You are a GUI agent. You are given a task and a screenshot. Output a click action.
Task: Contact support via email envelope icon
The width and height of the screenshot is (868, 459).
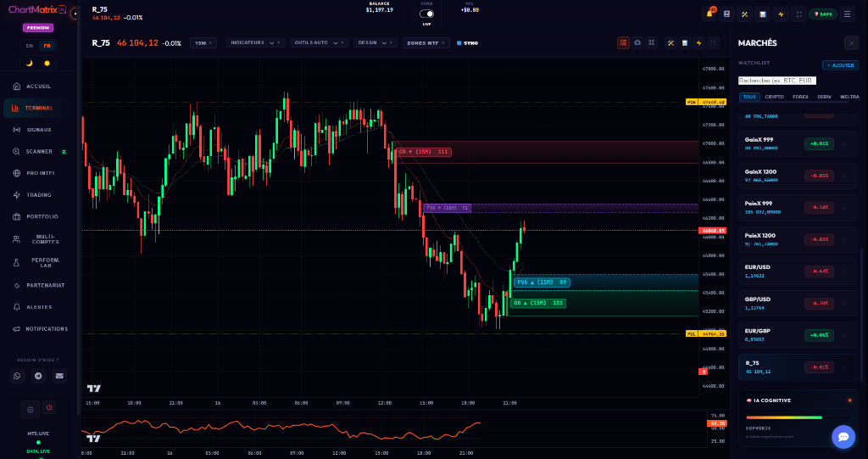(60, 376)
